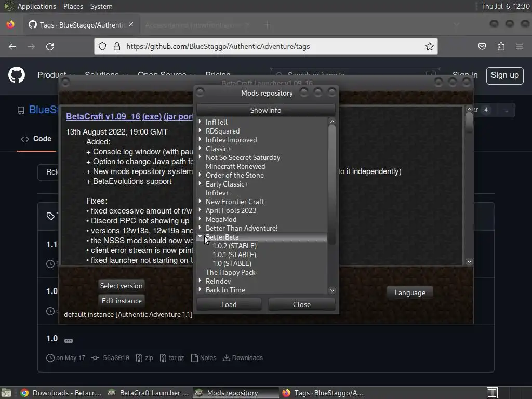
Task: Expand the Order of the Stone entry
Action: point(200,175)
